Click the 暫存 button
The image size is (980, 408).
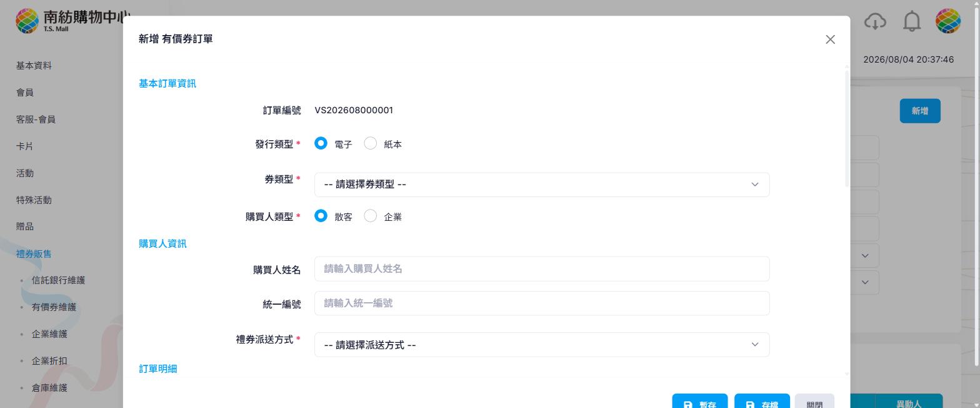(x=700, y=401)
